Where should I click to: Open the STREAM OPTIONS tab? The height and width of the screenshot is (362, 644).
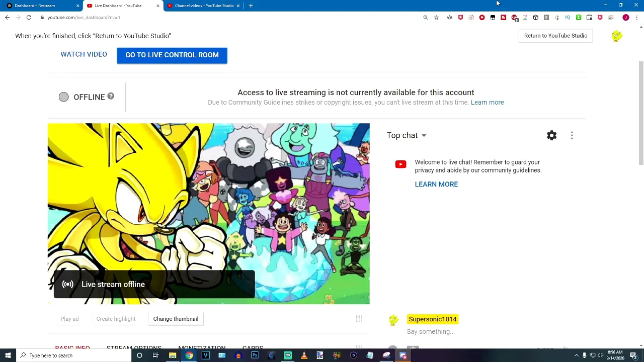[x=134, y=347]
